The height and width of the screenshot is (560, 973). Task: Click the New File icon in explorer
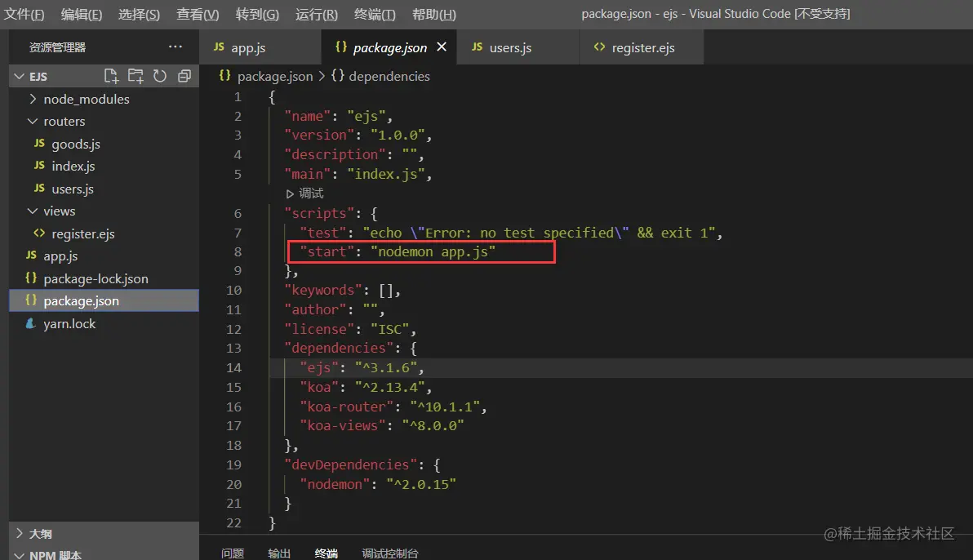tap(111, 77)
